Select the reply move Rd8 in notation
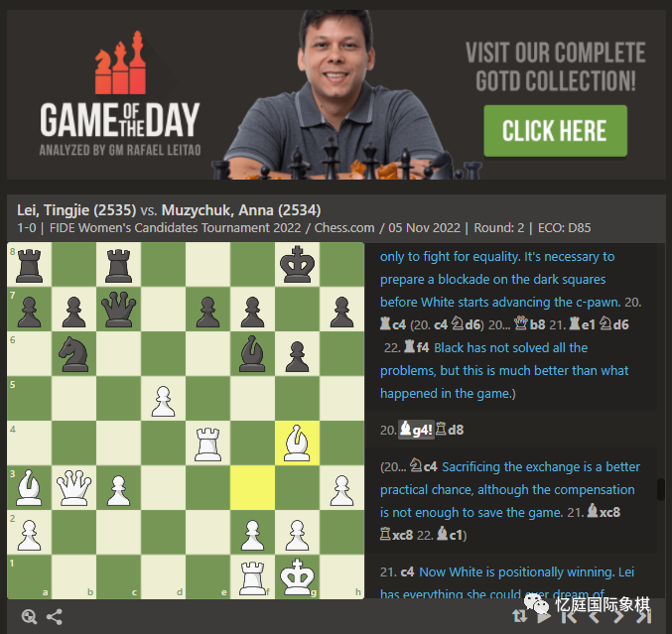Image resolution: width=672 pixels, height=634 pixels. (x=450, y=430)
